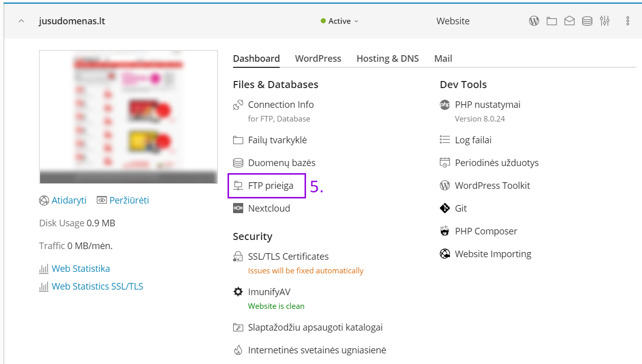Click the hosting settings sliders icon
The height and width of the screenshot is (364, 642).
click(x=605, y=21)
